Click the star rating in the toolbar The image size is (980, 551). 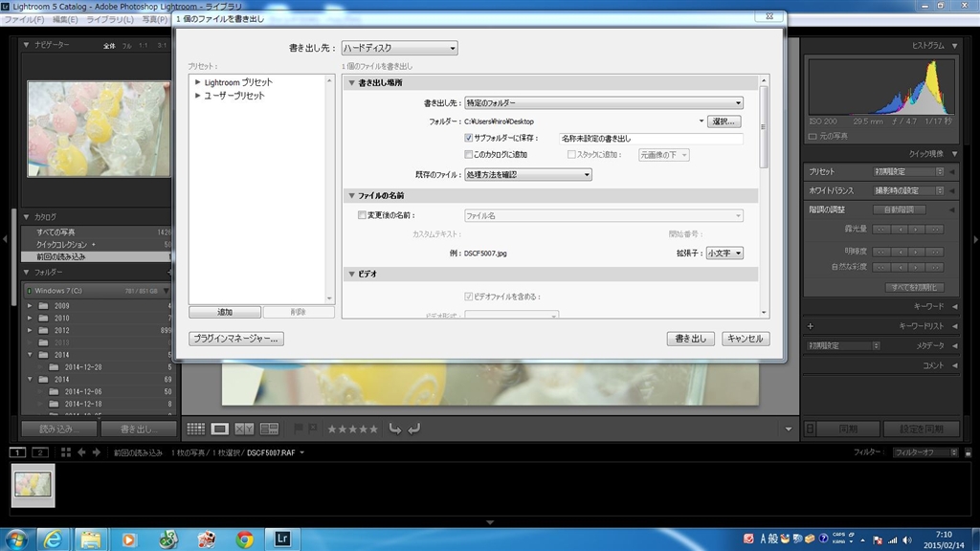(x=353, y=430)
